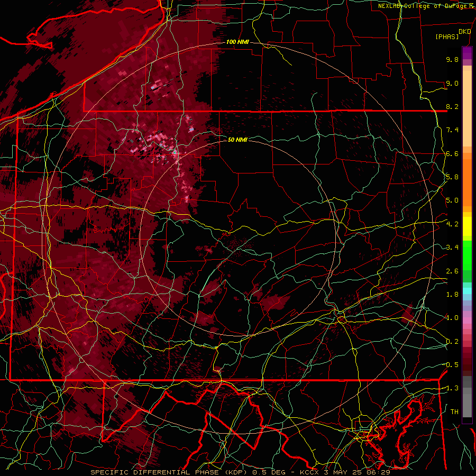
Task: Click the "50 NMI" range ring label
Action: pos(237,140)
